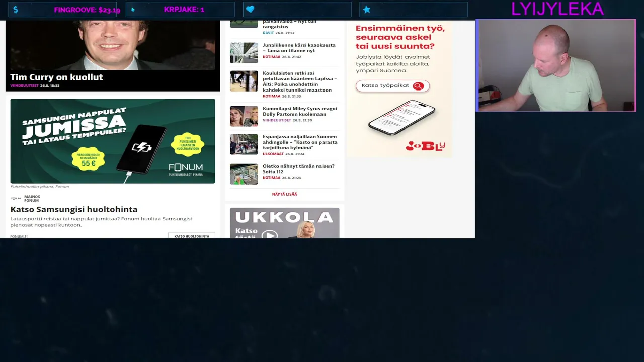
Task: Select the Viihdeuutiset label under the Miley Cyrus headline
Action: pyautogui.click(x=277, y=120)
